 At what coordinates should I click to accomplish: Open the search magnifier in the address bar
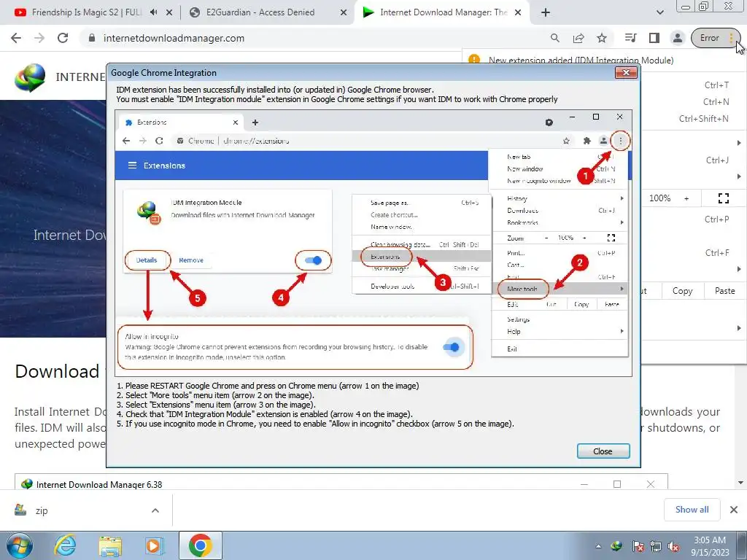pyautogui.click(x=555, y=38)
